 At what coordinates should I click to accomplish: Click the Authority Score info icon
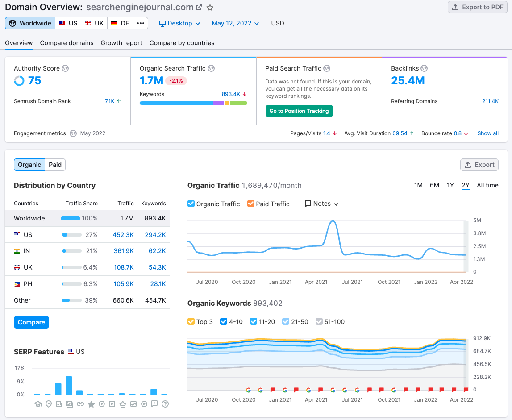[x=65, y=68]
